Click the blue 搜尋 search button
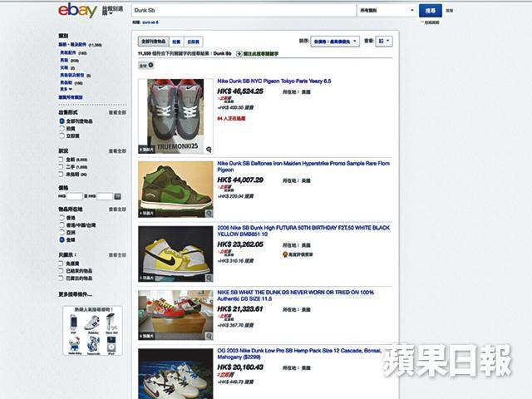532x399 pixels. 431,11
